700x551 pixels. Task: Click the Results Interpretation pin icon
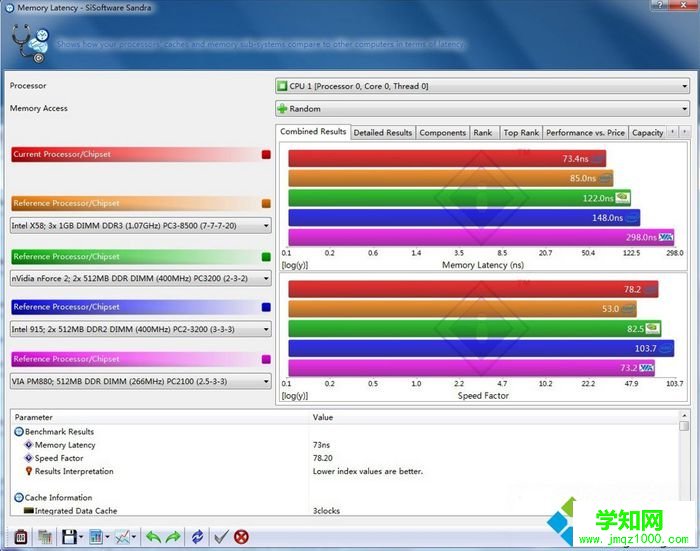(29, 471)
